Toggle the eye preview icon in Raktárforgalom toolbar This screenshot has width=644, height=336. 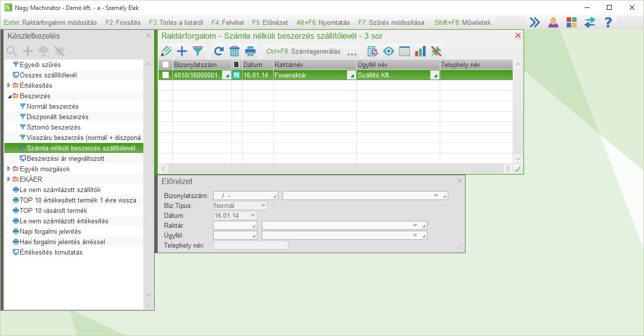pos(388,51)
